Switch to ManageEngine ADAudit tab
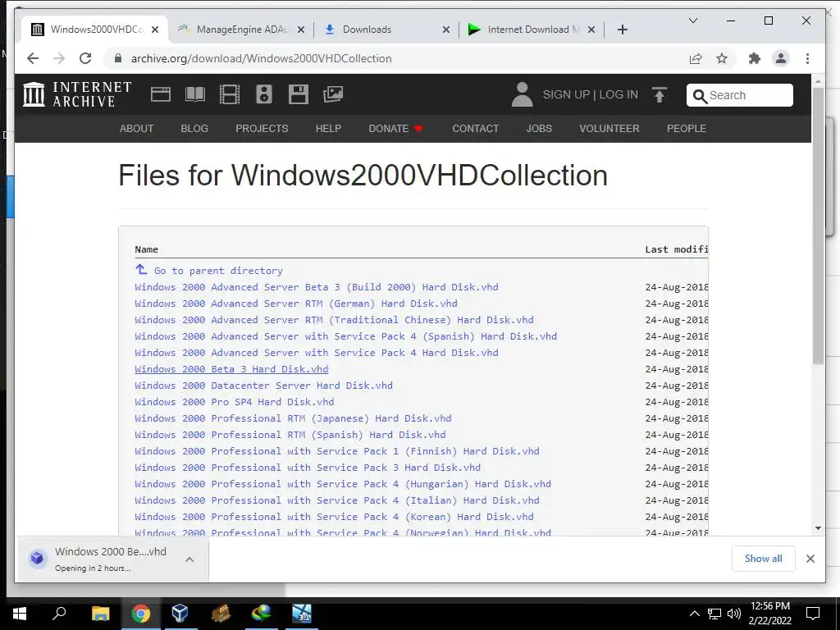The image size is (840, 630). [240, 30]
